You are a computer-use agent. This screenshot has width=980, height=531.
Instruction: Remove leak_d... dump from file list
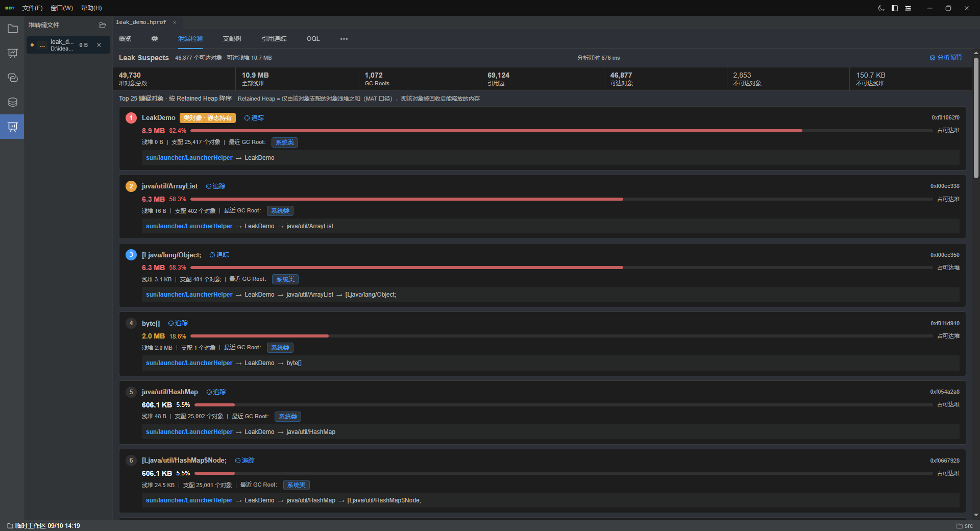click(99, 45)
